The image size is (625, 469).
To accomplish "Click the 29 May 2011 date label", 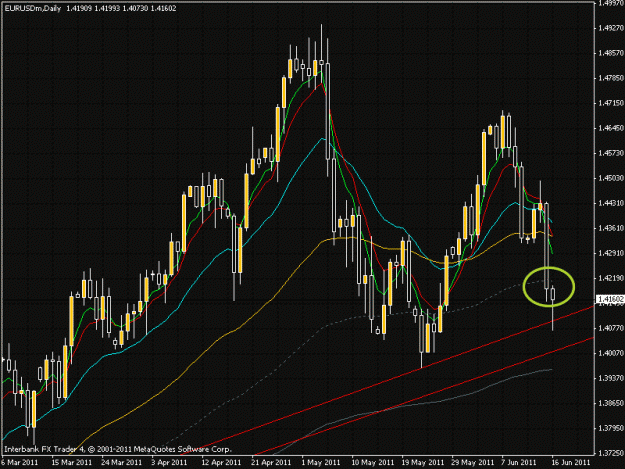I will (472, 463).
